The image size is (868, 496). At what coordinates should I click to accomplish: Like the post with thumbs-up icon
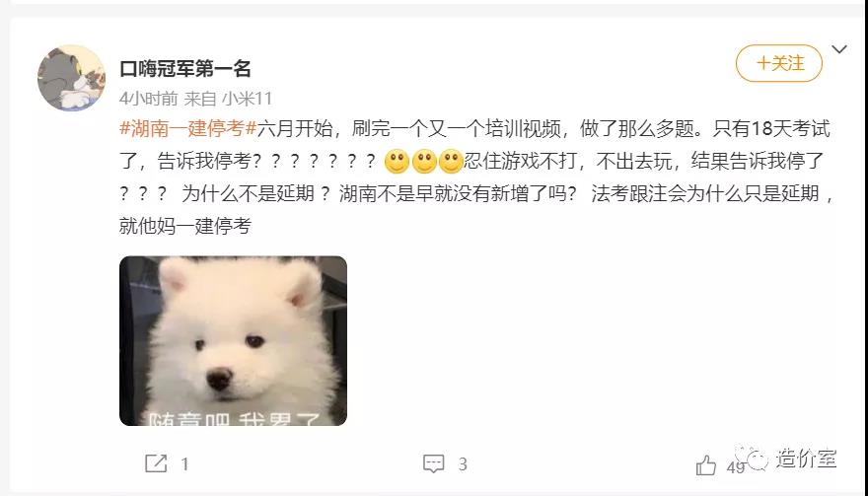pos(706,465)
